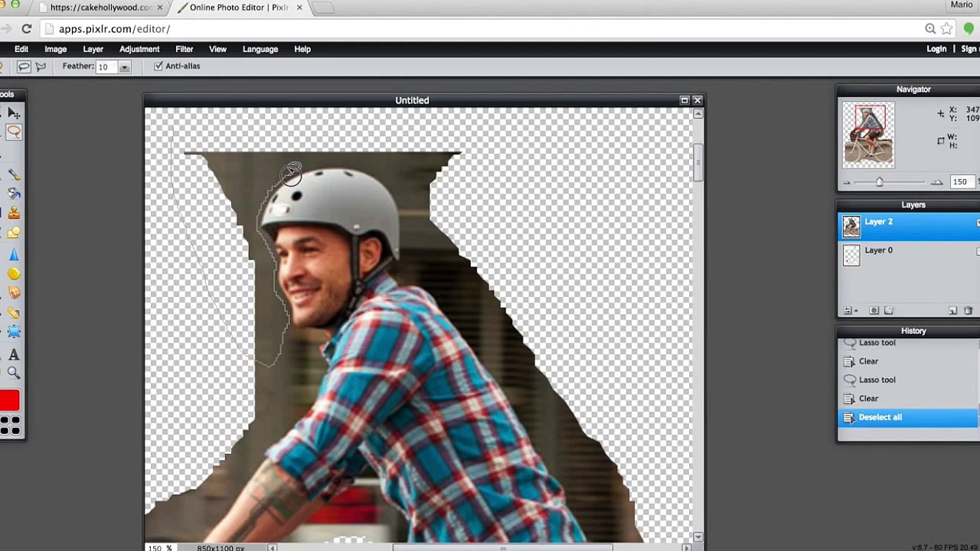Click the Feather input field

pyautogui.click(x=106, y=67)
